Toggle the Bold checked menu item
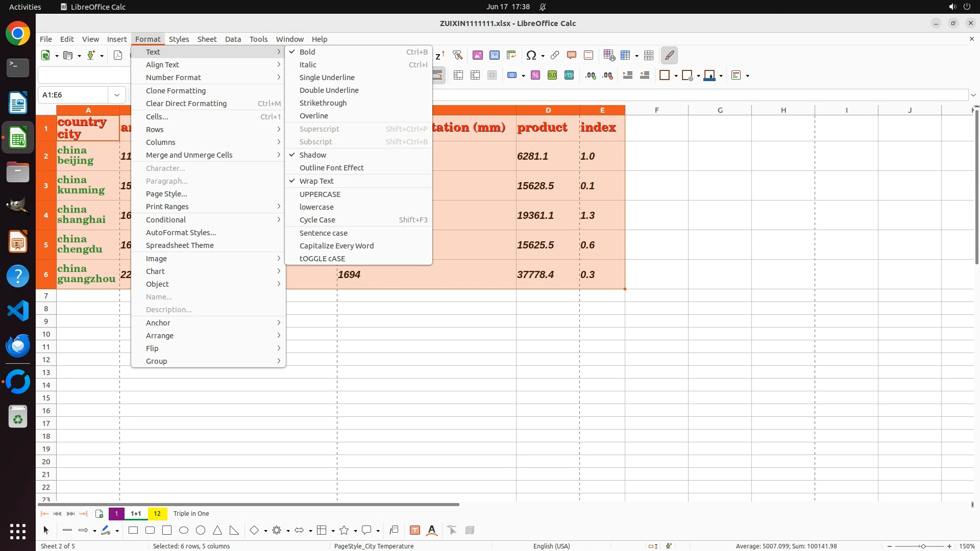Viewport: 980px width, 551px height. click(307, 52)
